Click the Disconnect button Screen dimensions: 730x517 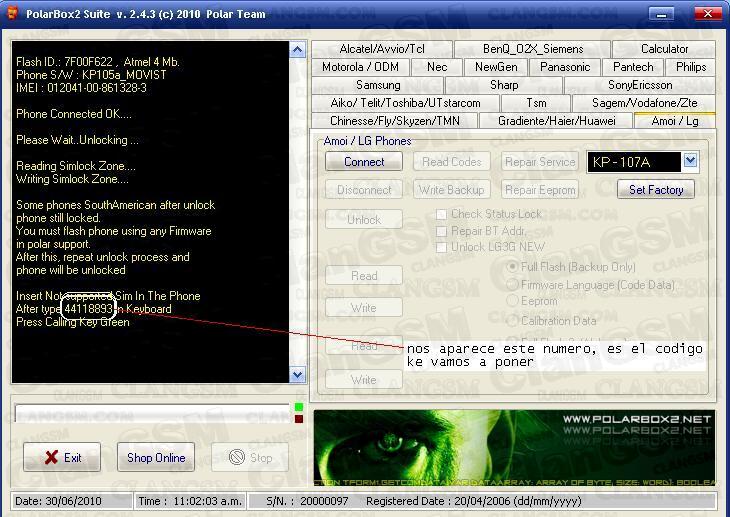(x=364, y=190)
